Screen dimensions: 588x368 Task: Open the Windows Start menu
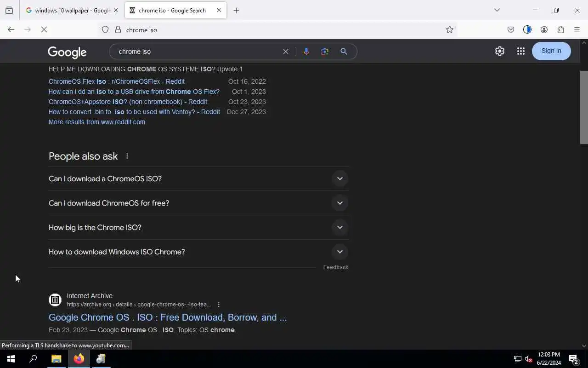[x=11, y=359]
